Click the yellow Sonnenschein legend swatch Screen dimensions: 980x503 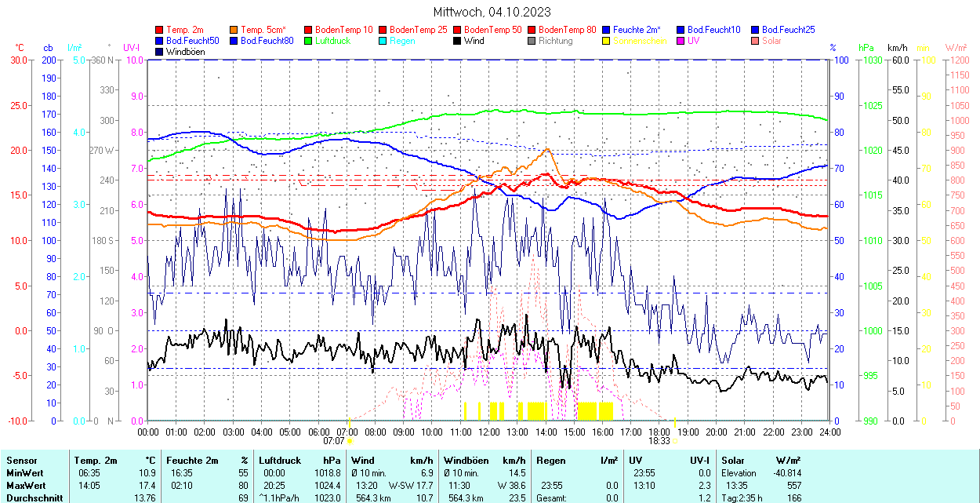(607, 41)
